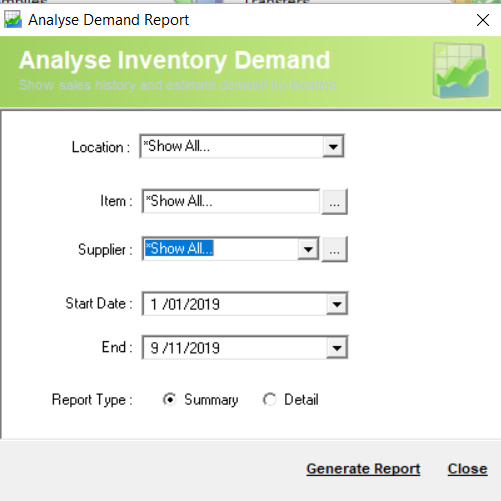Viewport: 501px width, 501px height.
Task: Open the Start Date calendar dropdown
Action: (337, 304)
